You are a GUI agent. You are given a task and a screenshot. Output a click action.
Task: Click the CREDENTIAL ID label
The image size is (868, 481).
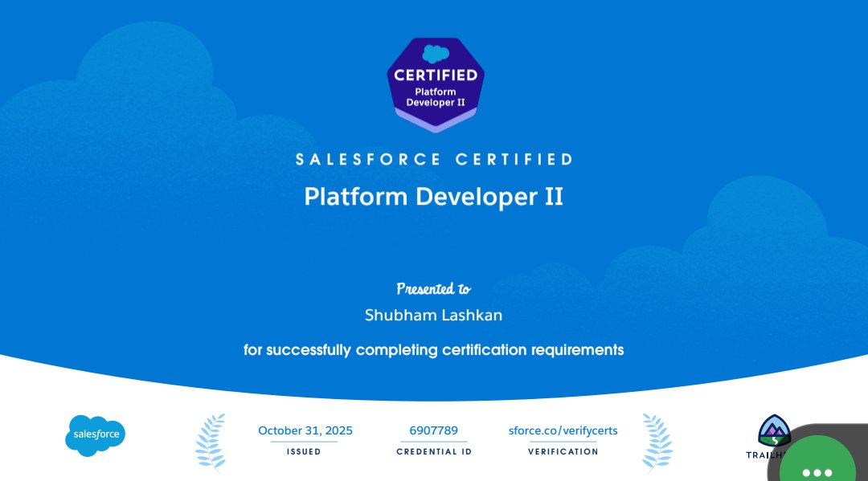(x=434, y=451)
